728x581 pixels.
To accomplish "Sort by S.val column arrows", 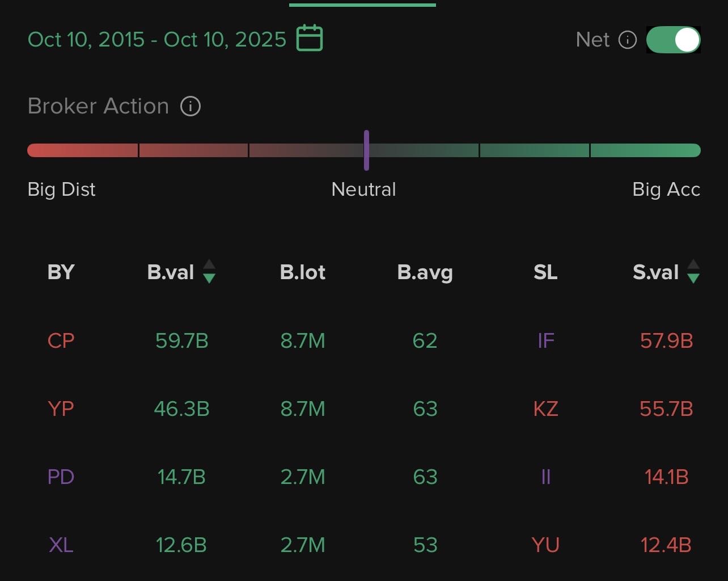I will (693, 271).
